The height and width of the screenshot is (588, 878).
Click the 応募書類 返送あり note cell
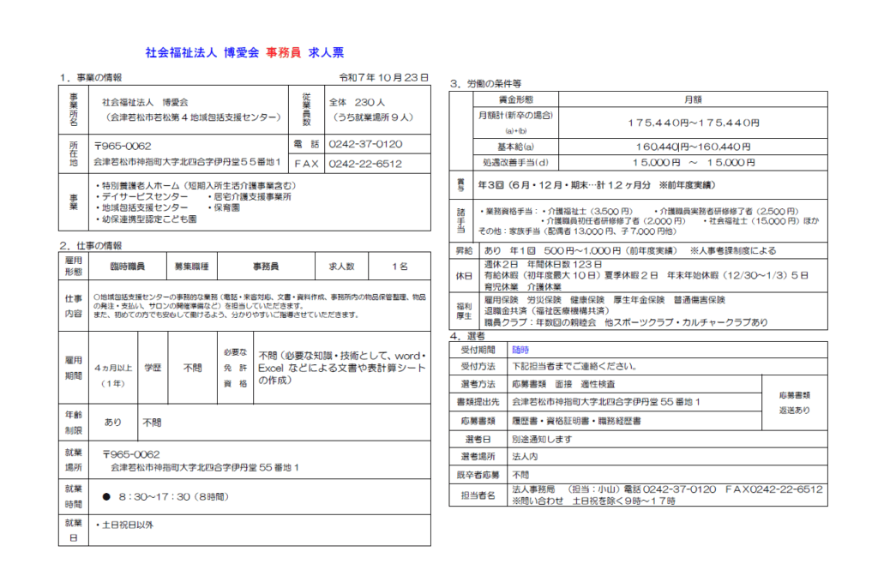[794, 403]
